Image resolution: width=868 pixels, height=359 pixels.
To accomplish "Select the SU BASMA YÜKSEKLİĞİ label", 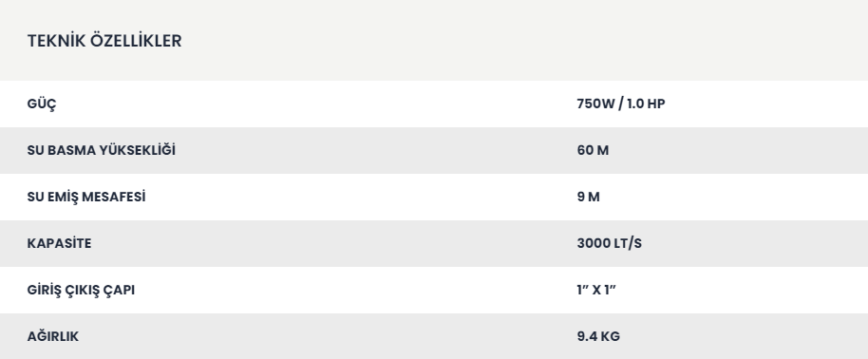I will pos(102,150).
